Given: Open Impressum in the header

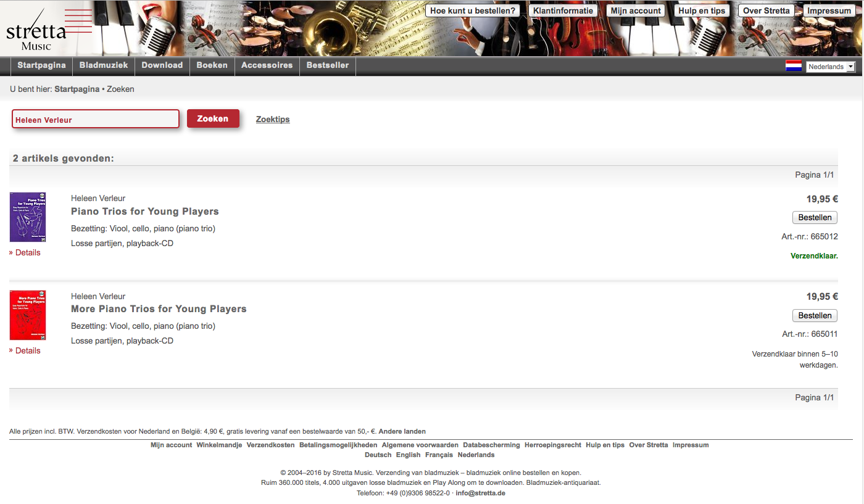Looking at the screenshot, I should click(x=829, y=10).
